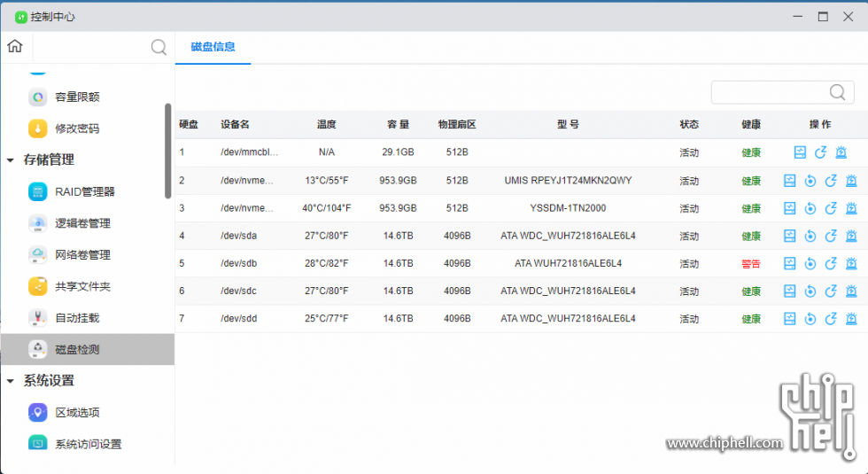This screenshot has width=868, height=474.
Task: Open health monitor icon for /dev/sda
Action: [789, 236]
